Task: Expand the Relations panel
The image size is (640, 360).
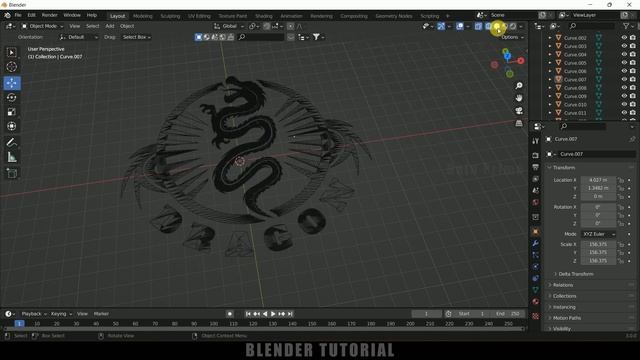Action: 563,285
